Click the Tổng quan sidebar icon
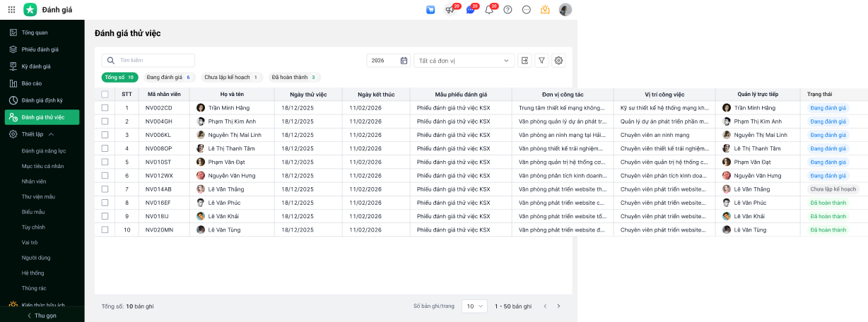 point(13,32)
